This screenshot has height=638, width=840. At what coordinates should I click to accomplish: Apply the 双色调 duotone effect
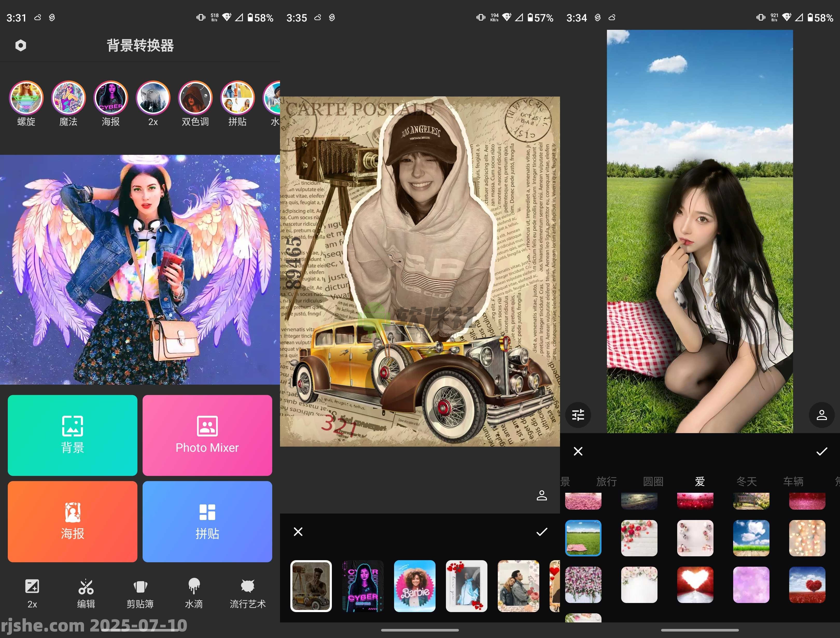tap(195, 98)
